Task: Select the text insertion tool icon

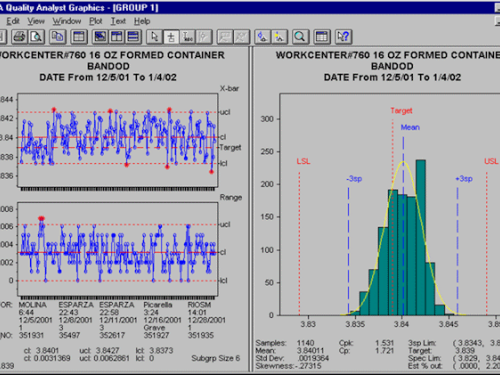Action: pos(187,37)
